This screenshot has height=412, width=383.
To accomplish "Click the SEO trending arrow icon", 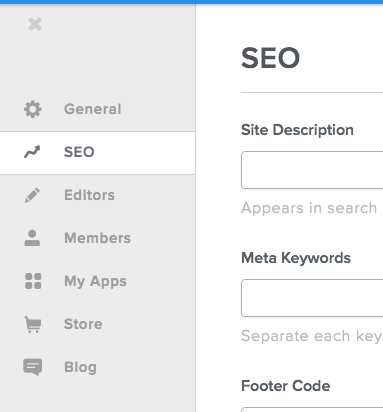I will [32, 152].
